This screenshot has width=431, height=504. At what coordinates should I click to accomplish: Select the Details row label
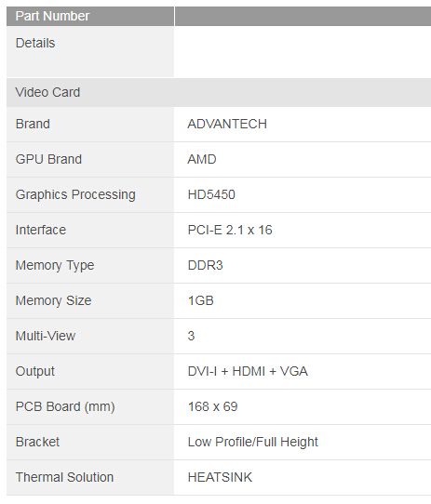pyautogui.click(x=35, y=43)
